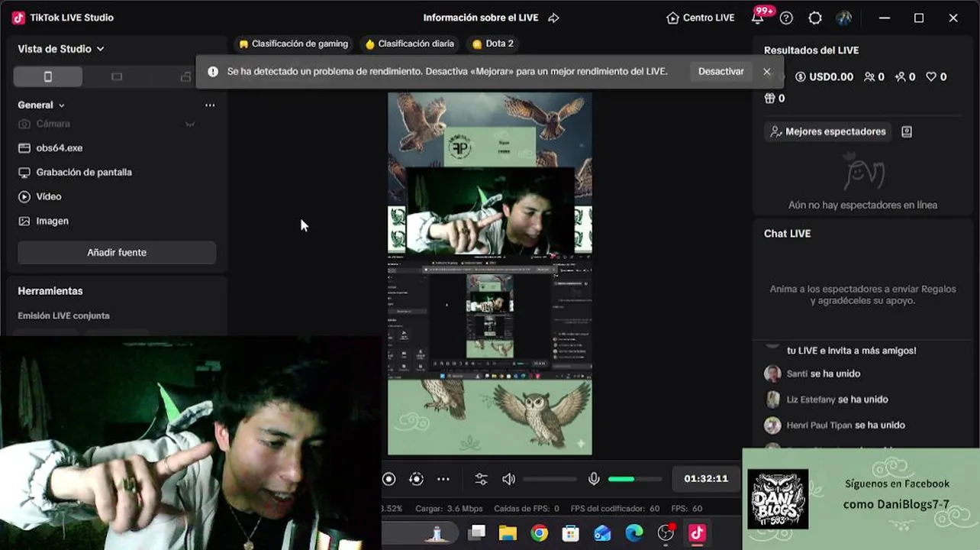Click TikTok LIVE Studio taskbar icon

(698, 533)
